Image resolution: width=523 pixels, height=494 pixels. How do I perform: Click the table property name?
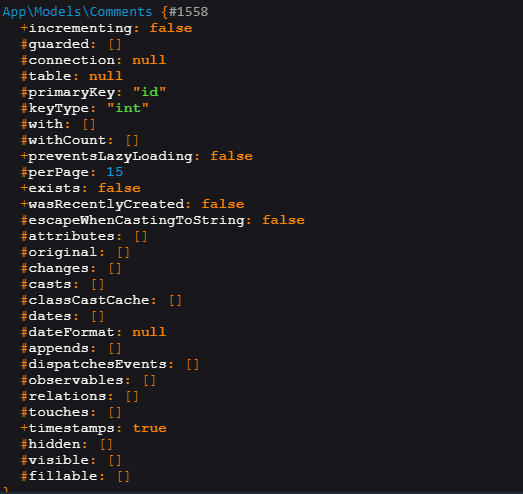click(50, 76)
